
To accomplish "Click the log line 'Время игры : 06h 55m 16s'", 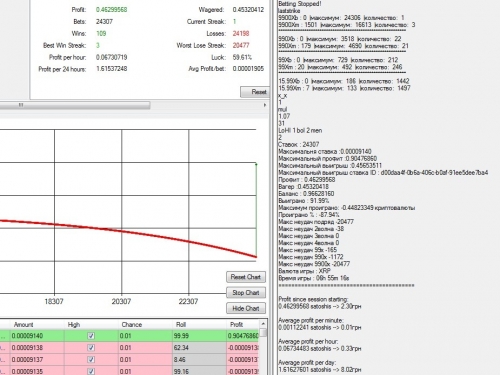I will coord(314,278).
